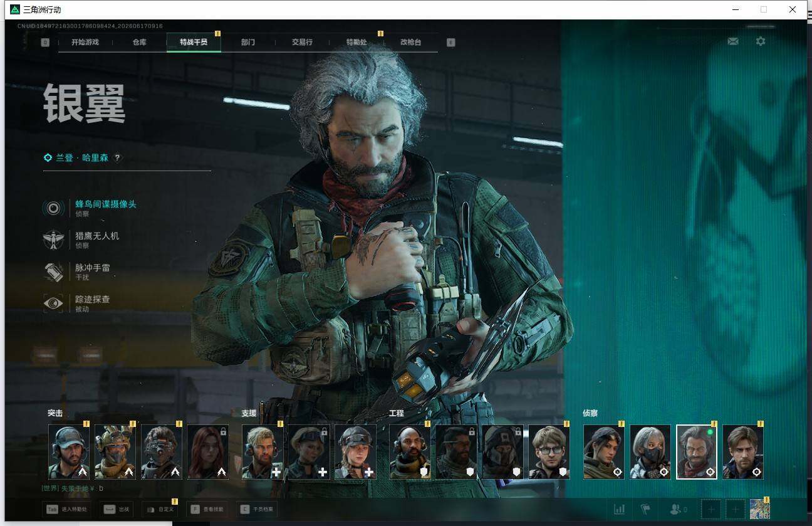
Task: Click the 出战 deploy button
Action: [x=117, y=510]
